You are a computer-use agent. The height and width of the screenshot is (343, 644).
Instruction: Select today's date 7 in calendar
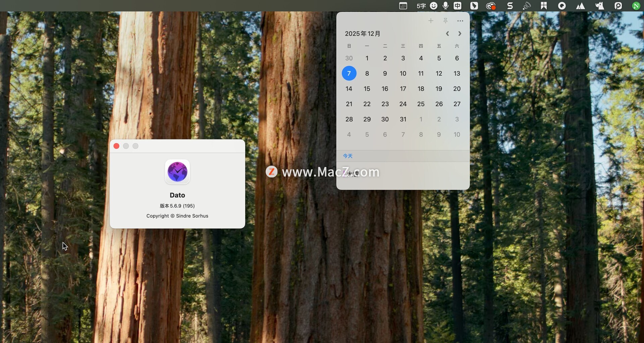click(x=349, y=73)
